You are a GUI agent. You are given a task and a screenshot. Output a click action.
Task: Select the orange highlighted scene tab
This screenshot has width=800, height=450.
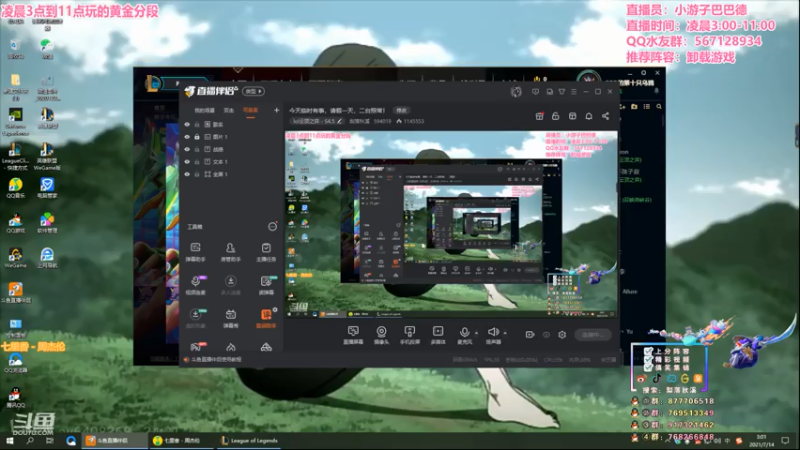click(250, 110)
